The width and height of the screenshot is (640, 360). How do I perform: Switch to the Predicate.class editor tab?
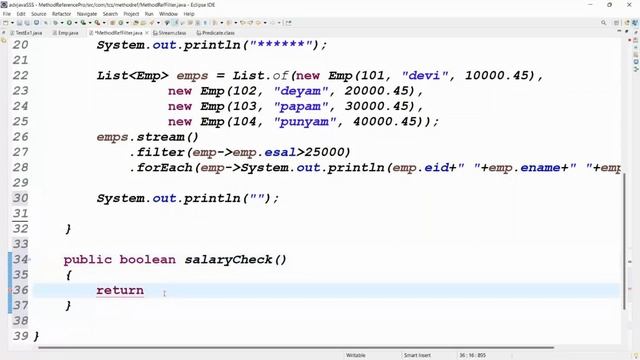215,33
